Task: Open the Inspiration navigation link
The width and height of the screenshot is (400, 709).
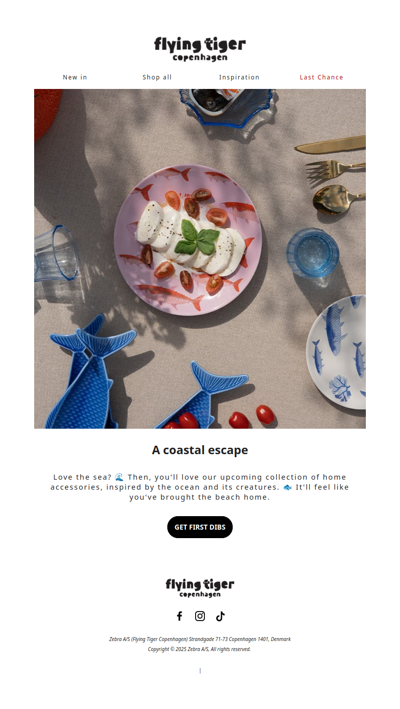Action: pos(239,77)
